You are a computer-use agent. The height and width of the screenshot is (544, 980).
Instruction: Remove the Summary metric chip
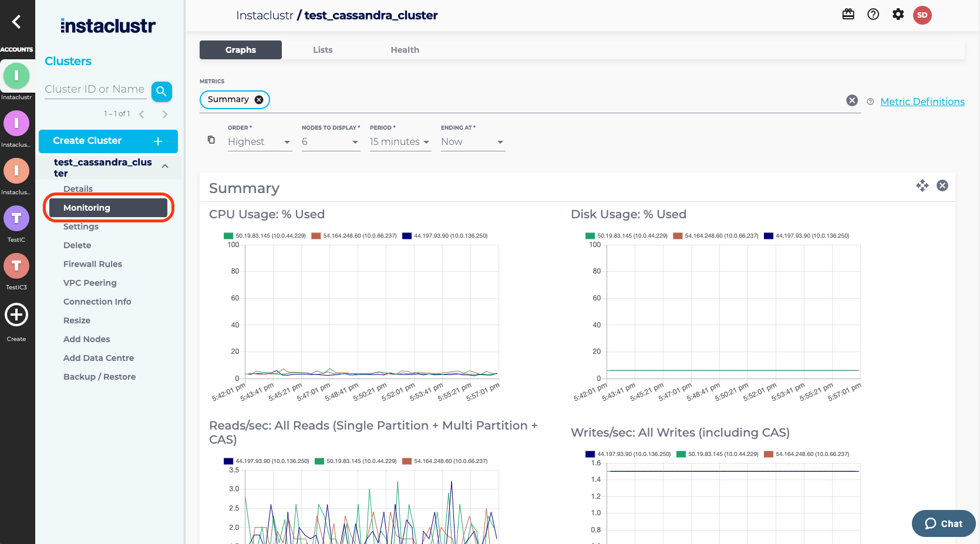click(x=259, y=100)
